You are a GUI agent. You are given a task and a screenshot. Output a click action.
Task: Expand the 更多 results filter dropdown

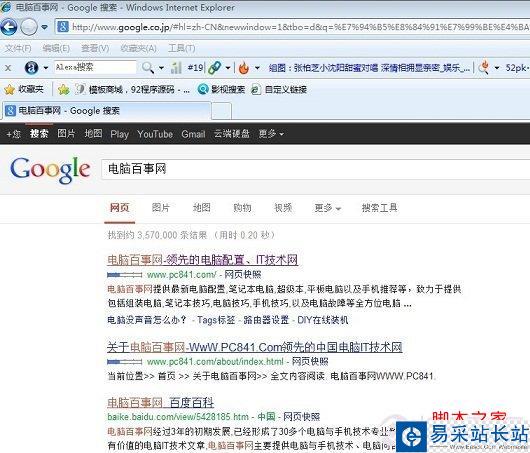pyautogui.click(x=328, y=208)
